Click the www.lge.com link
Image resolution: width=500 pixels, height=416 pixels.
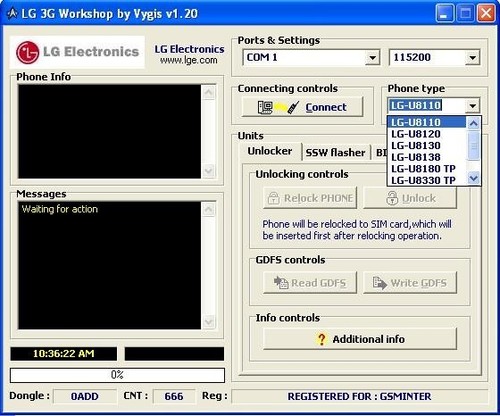tap(189, 60)
